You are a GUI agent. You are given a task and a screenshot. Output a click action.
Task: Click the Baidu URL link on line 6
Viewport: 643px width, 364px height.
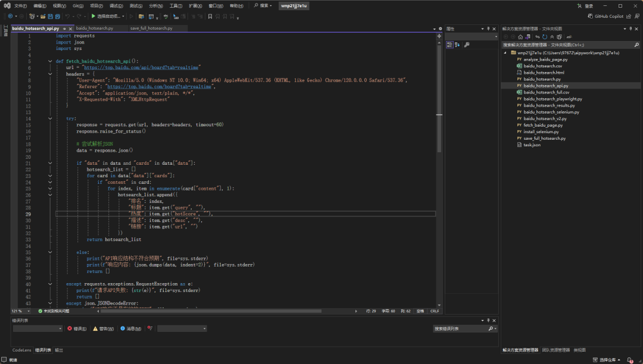(x=141, y=68)
